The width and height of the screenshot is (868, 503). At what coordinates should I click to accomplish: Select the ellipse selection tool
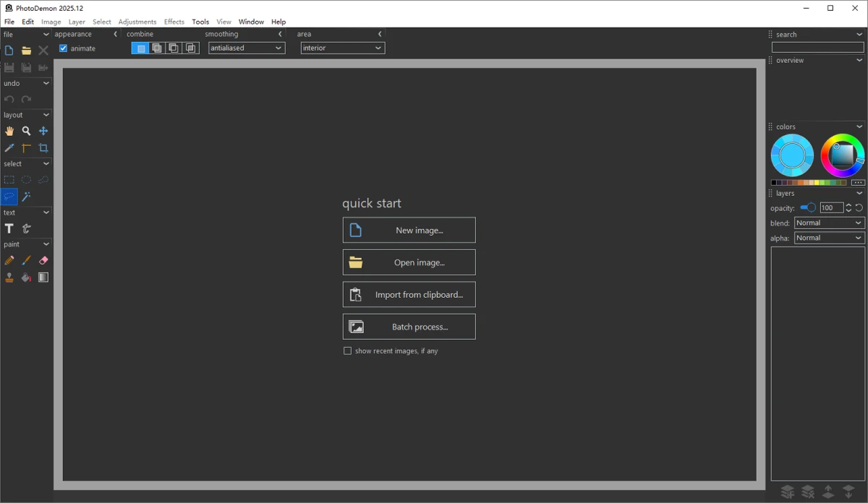click(26, 179)
